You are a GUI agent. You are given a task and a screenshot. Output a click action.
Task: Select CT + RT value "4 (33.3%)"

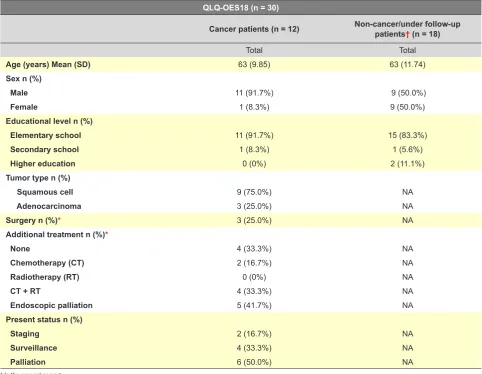254,291
